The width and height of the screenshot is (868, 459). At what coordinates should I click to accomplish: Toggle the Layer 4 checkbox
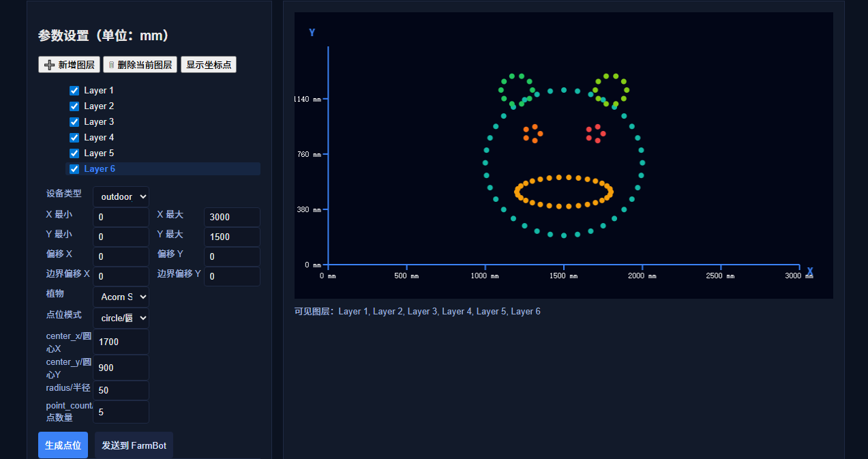click(74, 138)
